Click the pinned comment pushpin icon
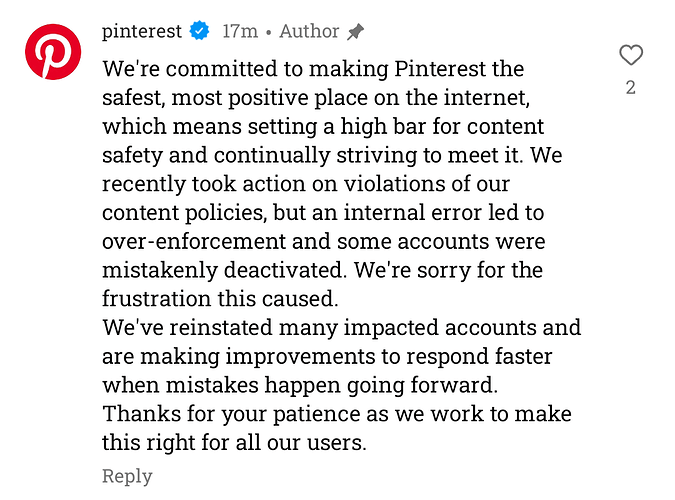The image size is (675, 500). coord(356,32)
